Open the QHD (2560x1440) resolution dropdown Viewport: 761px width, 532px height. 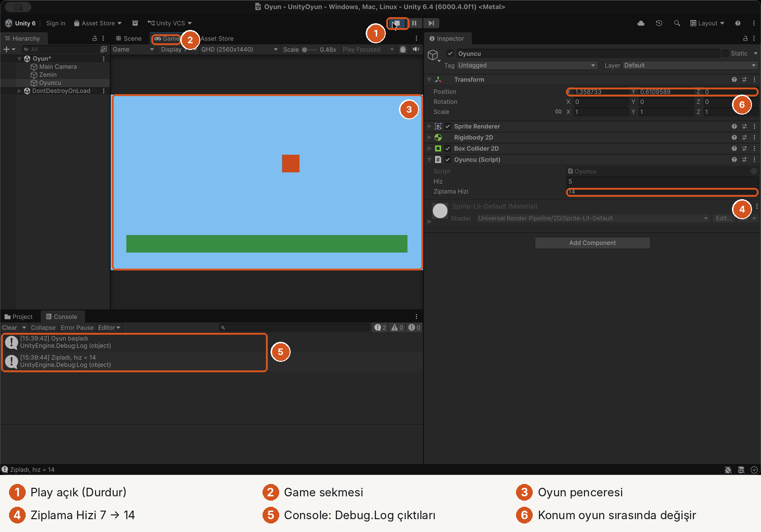click(x=239, y=49)
